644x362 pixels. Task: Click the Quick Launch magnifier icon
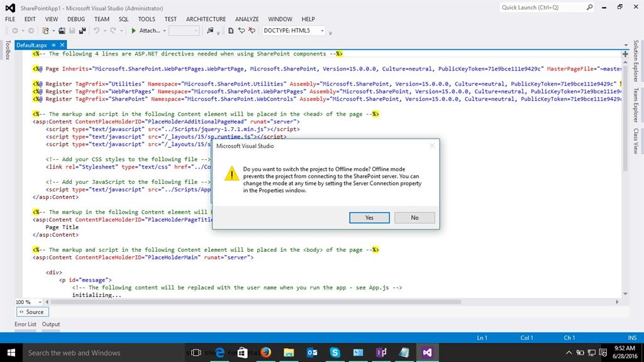589,8
